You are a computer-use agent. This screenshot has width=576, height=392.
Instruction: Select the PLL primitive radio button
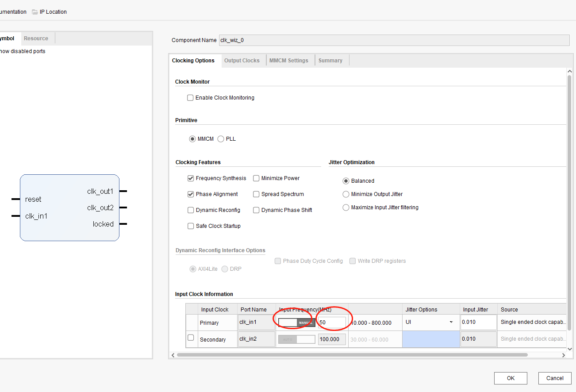(x=221, y=139)
